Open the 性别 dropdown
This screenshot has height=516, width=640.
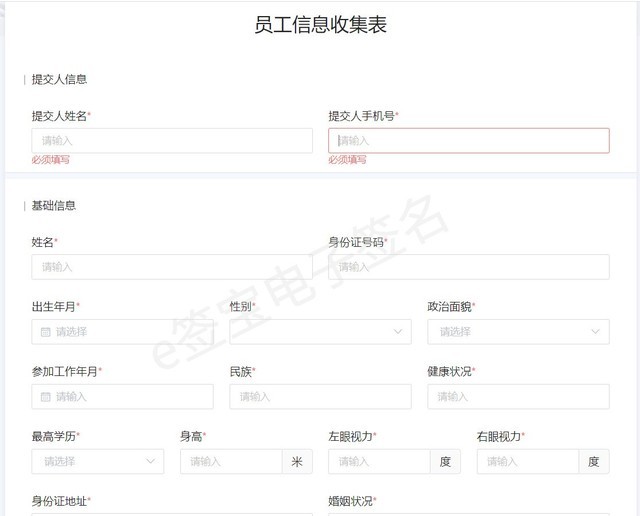click(320, 332)
